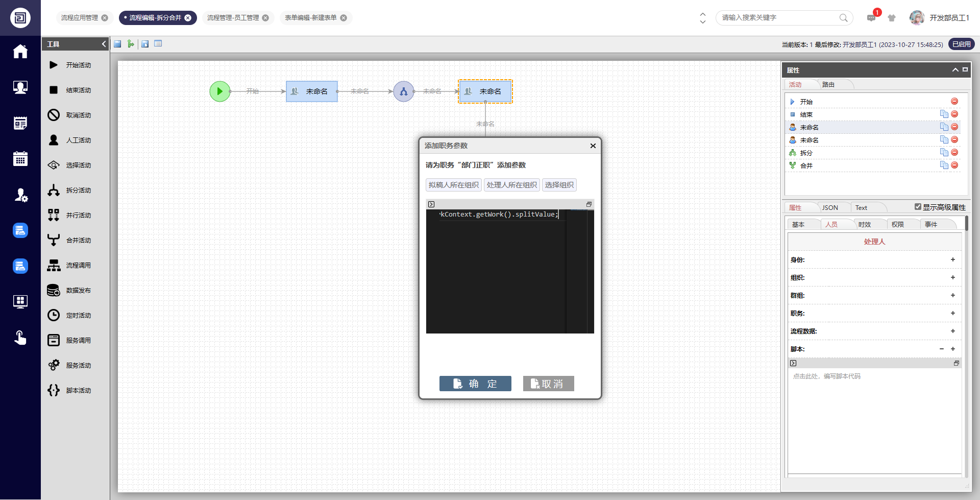This screenshot has width=980, height=500.
Task: Close the 添加职务参数 dialog
Action: pos(593,146)
